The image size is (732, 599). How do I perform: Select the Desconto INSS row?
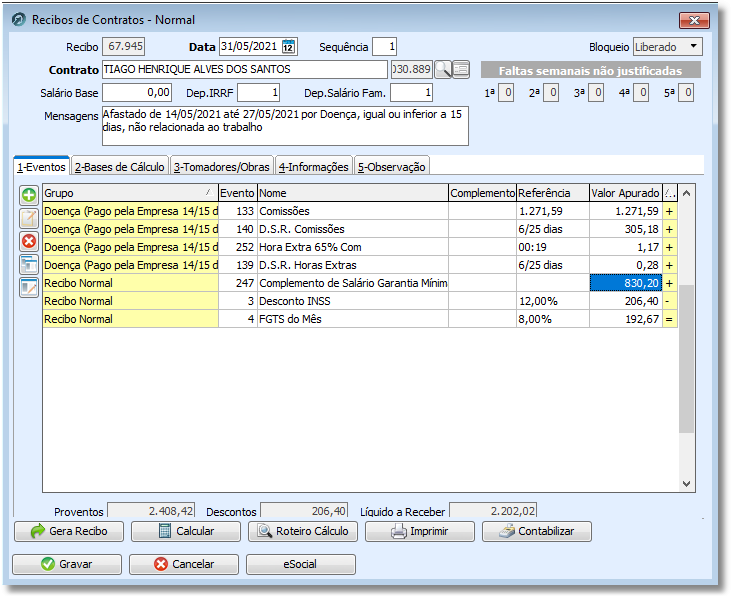(x=359, y=301)
